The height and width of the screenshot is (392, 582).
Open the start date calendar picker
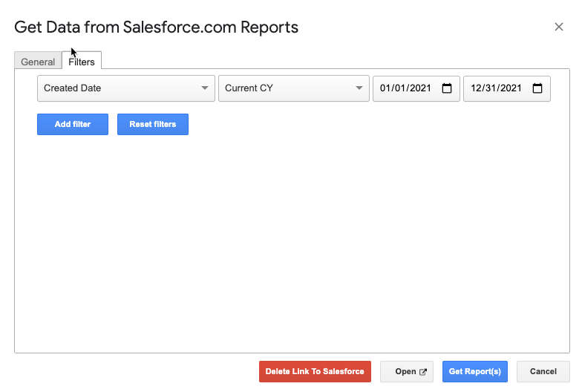click(x=447, y=88)
